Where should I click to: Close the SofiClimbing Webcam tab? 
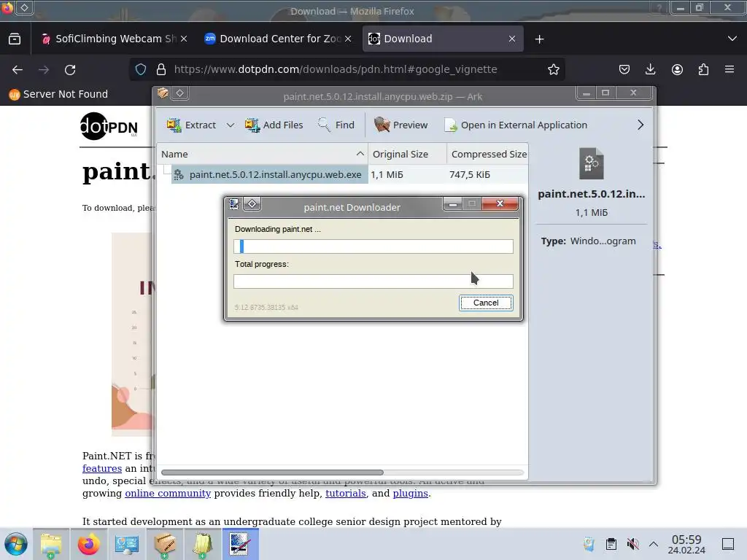tap(184, 39)
